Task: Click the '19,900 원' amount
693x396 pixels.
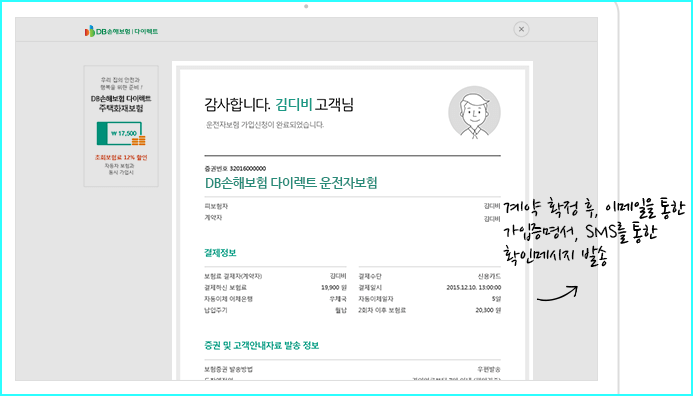Action: click(334, 288)
